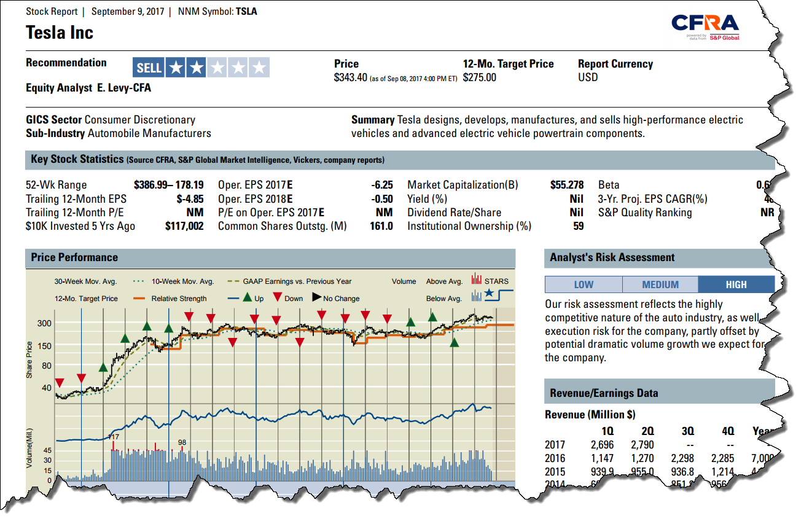Click the 117 volume peak label on the chart
The width and height of the screenshot is (812, 529).
click(x=113, y=437)
